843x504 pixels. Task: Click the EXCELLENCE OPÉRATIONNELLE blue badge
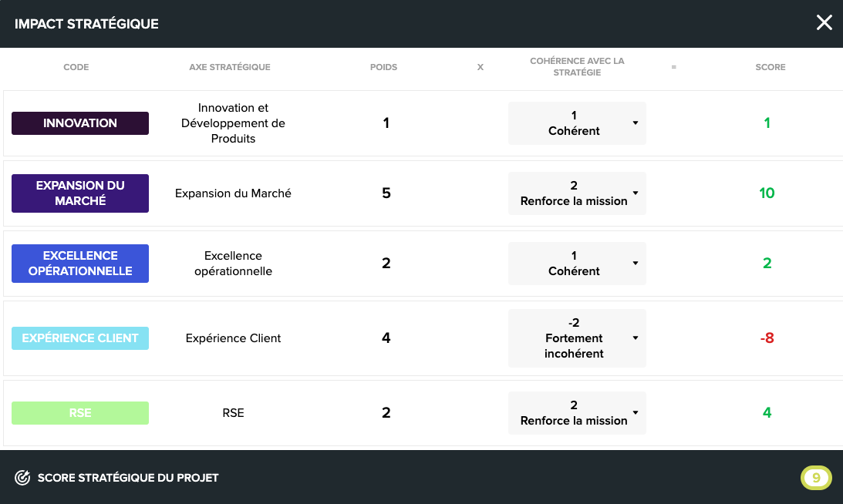coord(80,264)
